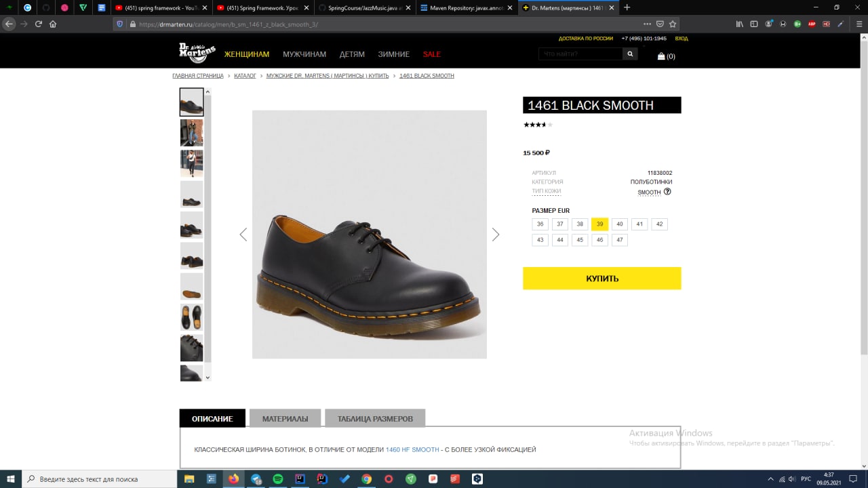Click ДОСТАВКА ПО РОССИИ link
The width and height of the screenshot is (868, 488).
pos(586,39)
